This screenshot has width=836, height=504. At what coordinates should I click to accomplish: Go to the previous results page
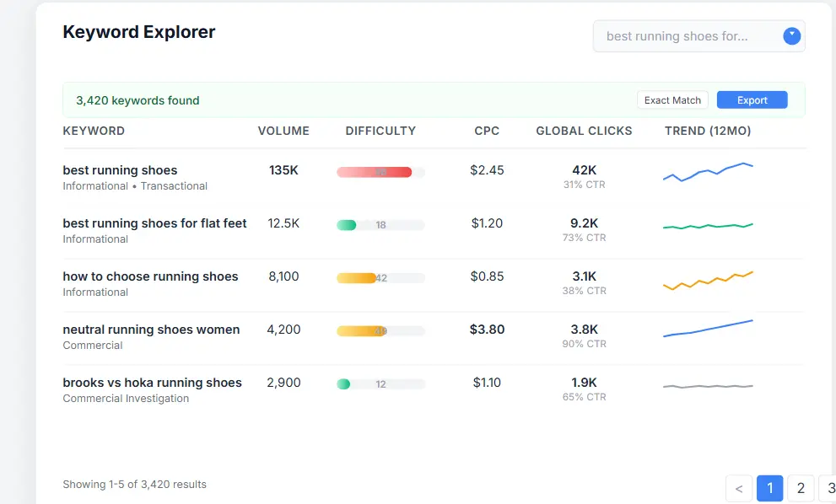[x=739, y=489]
